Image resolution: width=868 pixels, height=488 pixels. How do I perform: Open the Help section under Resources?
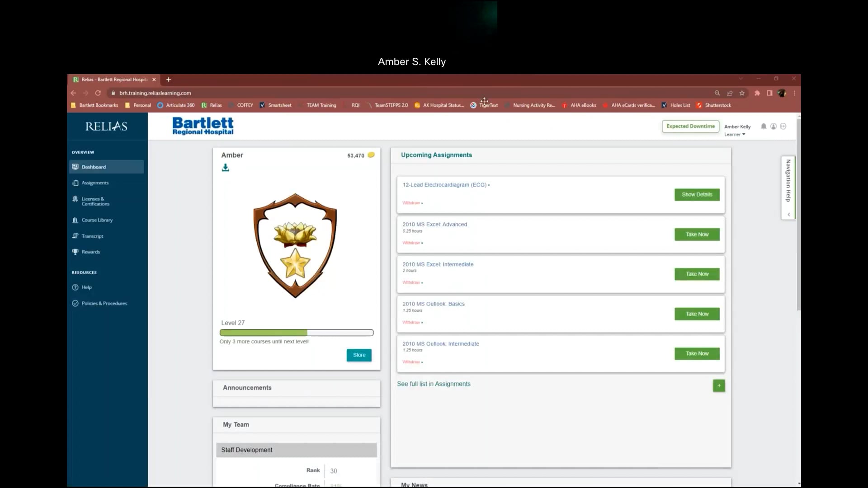[86, 287]
